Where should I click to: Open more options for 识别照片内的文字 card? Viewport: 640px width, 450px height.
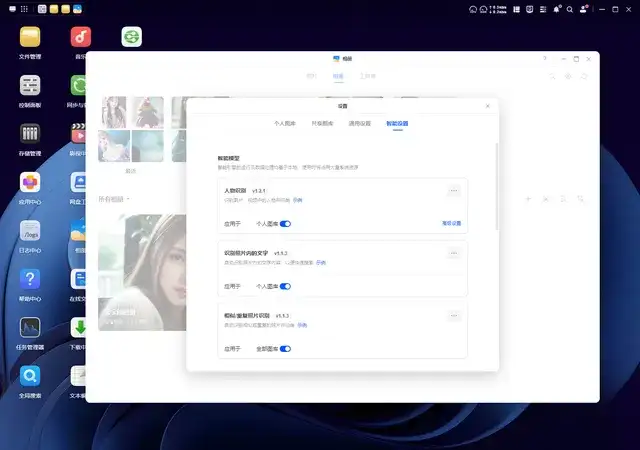coord(454,253)
